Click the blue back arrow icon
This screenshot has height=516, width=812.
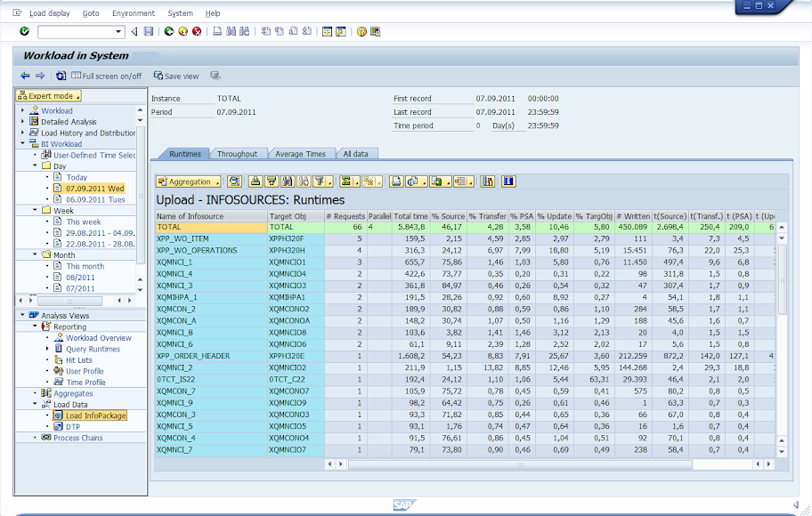pos(25,77)
